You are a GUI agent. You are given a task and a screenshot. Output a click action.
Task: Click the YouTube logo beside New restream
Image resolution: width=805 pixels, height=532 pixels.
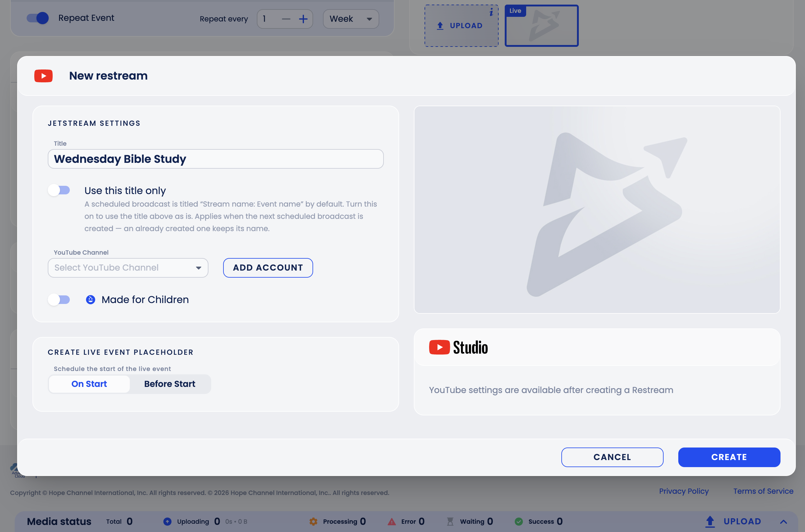(43, 76)
